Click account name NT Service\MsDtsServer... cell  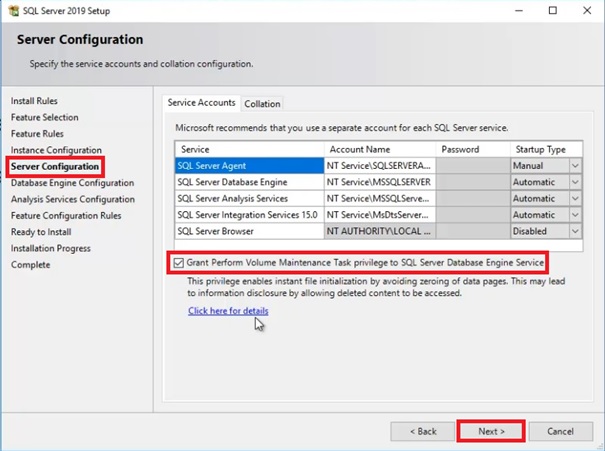380,215
